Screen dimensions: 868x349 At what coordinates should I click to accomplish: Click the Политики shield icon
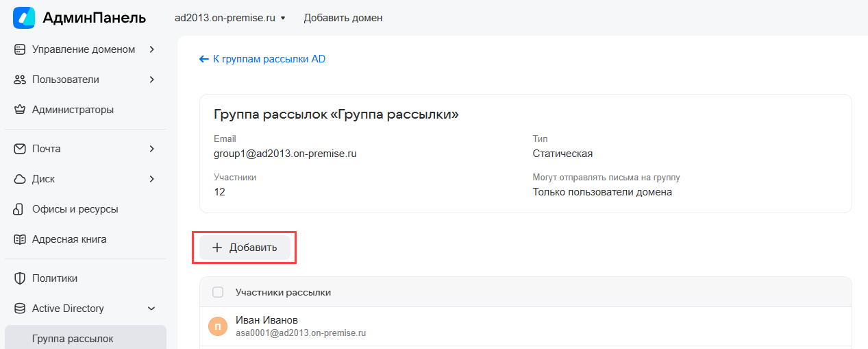20,278
